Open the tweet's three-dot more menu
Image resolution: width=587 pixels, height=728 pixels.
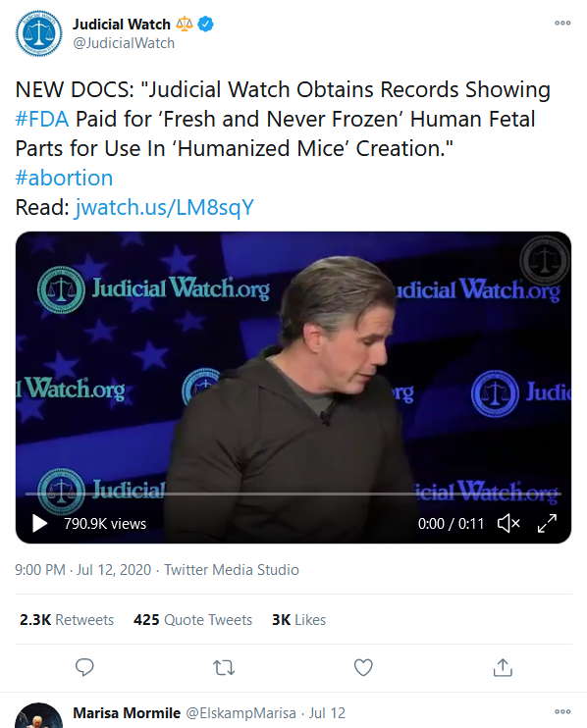tap(562, 23)
